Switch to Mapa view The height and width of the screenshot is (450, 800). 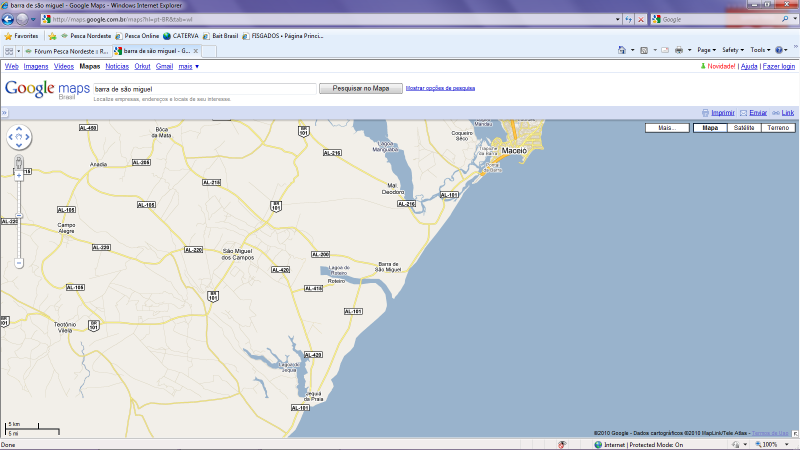click(710, 128)
